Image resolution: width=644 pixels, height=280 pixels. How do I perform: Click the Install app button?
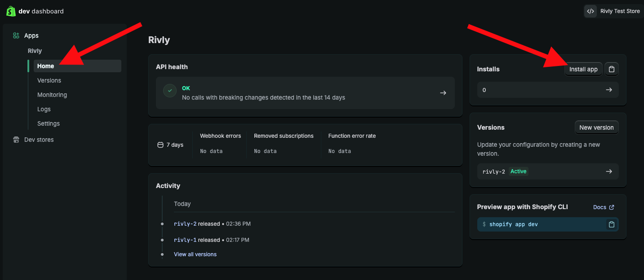tap(583, 69)
